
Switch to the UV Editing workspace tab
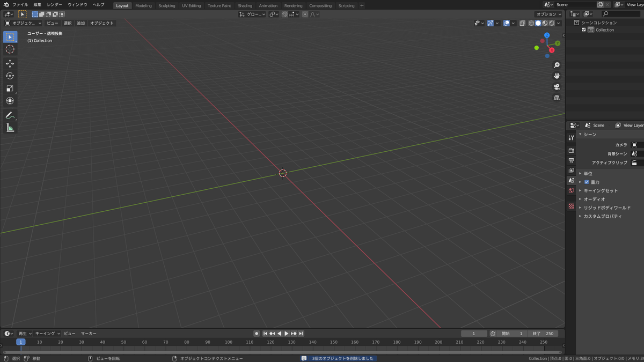[x=191, y=5]
